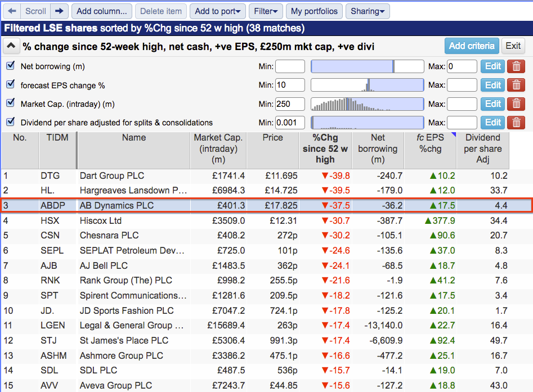Screen dimensions: 533x392
Task: Sort by the No. column header
Action: click(20, 150)
